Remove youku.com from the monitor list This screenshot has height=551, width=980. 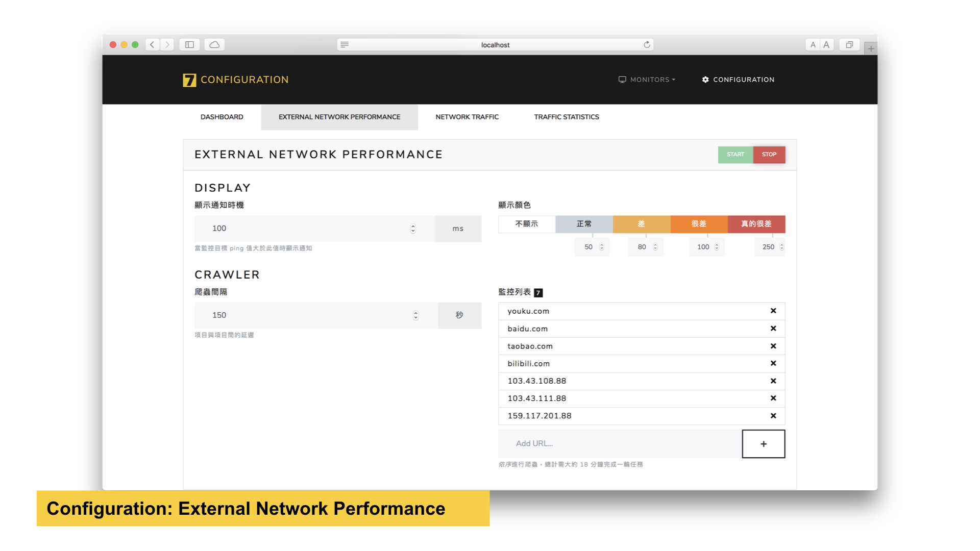click(773, 311)
